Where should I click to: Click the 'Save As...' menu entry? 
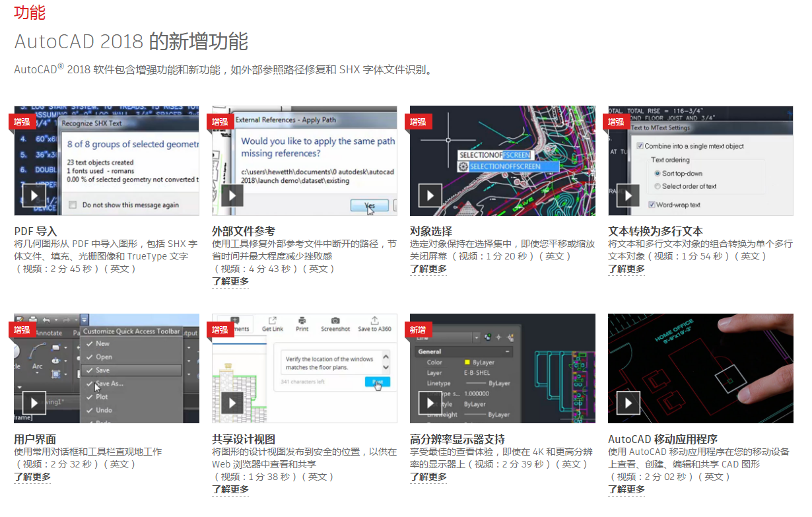coord(109,384)
